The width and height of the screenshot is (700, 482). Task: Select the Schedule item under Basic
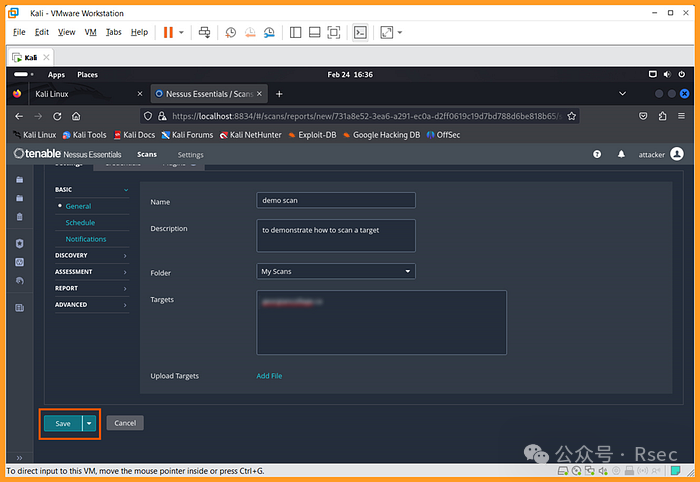click(x=80, y=222)
